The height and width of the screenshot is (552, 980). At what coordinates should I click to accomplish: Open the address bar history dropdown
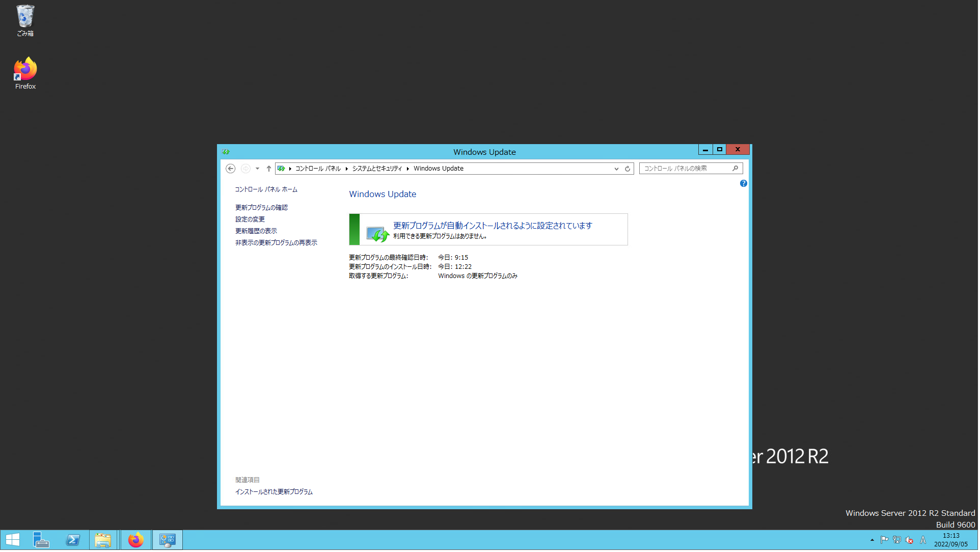[617, 169]
